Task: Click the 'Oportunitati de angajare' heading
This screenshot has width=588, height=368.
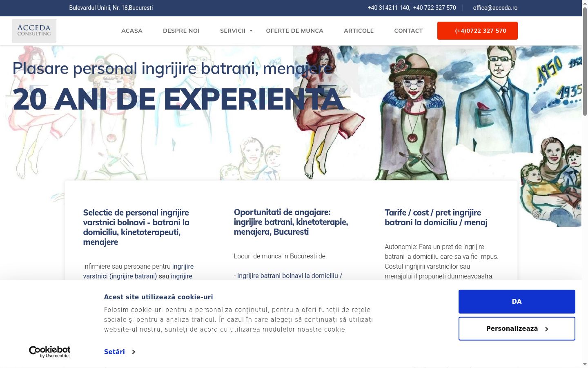Action: (x=291, y=222)
